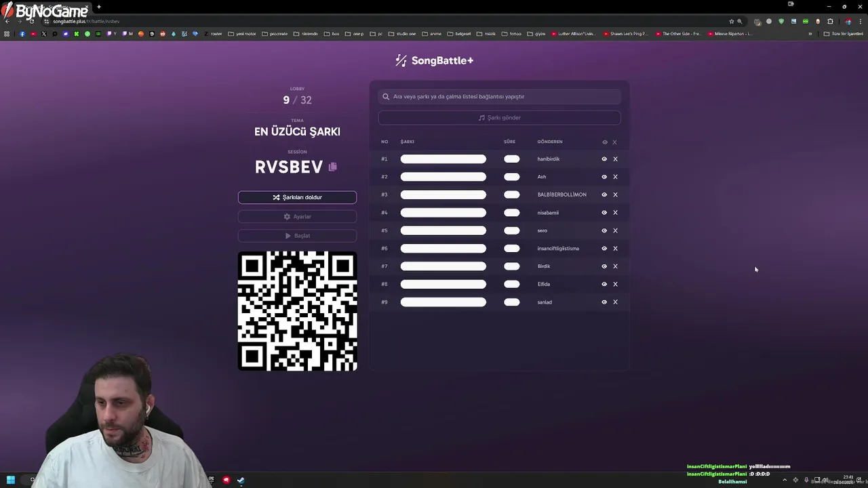Expand the yeni motor bookmark folder
Viewport: 868px width, 488px height.
(x=242, y=34)
